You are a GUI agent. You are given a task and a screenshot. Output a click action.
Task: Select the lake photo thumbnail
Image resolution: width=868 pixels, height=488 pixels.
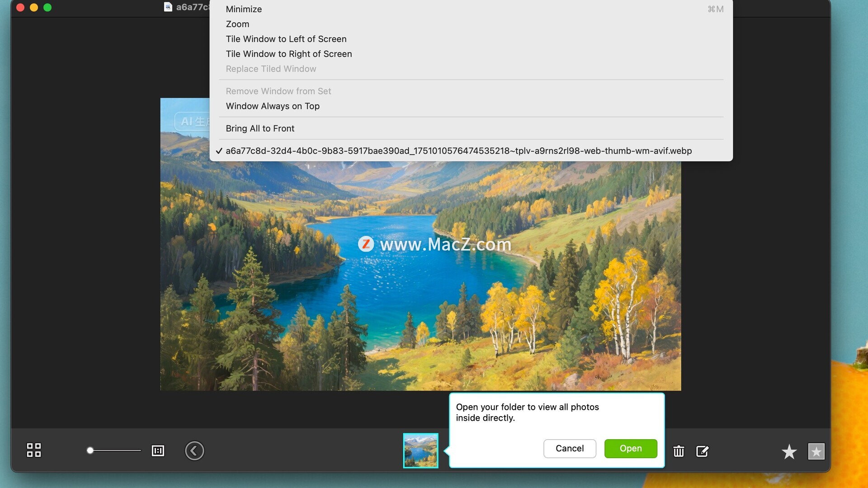(x=420, y=450)
